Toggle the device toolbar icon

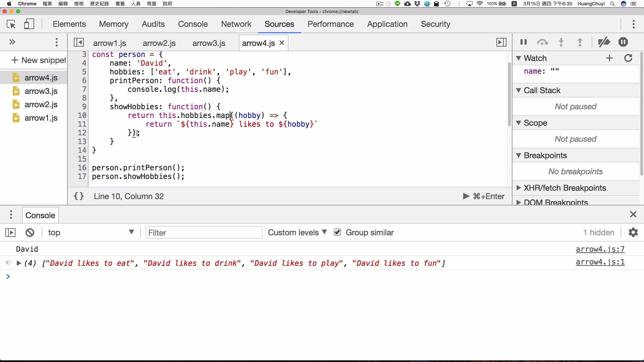pyautogui.click(x=29, y=24)
